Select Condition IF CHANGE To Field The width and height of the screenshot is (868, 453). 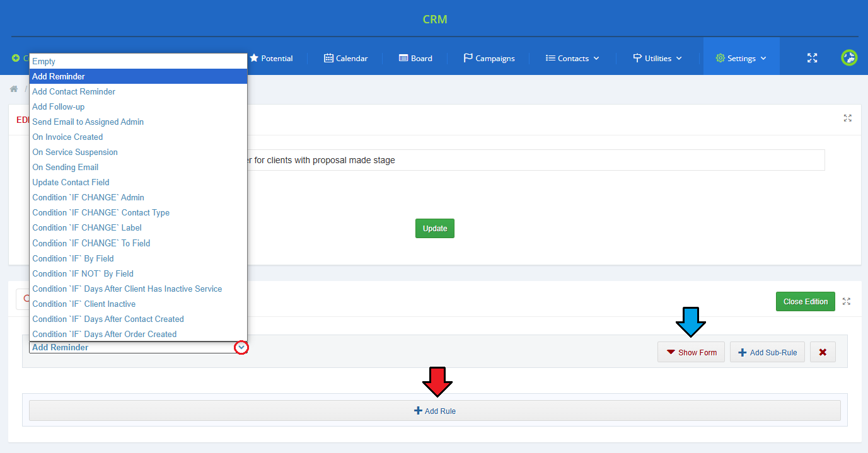click(x=138, y=243)
